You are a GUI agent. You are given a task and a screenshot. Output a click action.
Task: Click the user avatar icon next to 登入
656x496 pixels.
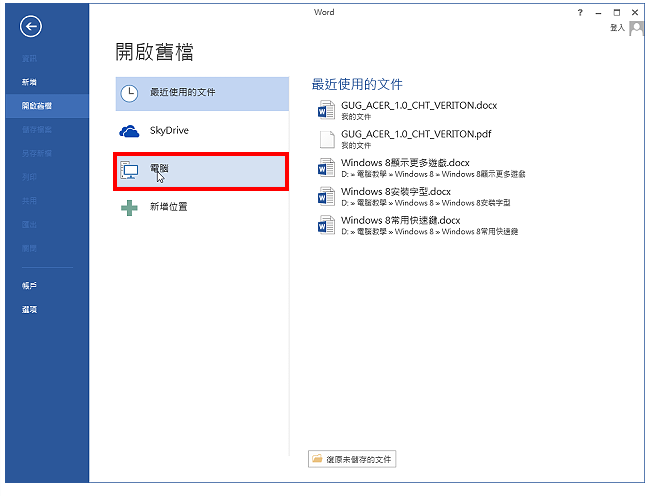pos(636,29)
